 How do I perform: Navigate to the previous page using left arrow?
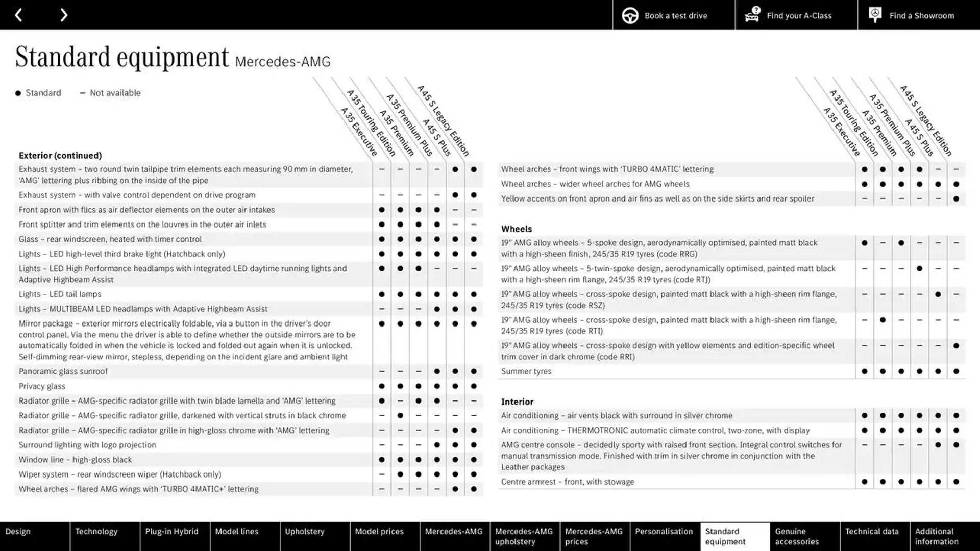tap(19, 14)
